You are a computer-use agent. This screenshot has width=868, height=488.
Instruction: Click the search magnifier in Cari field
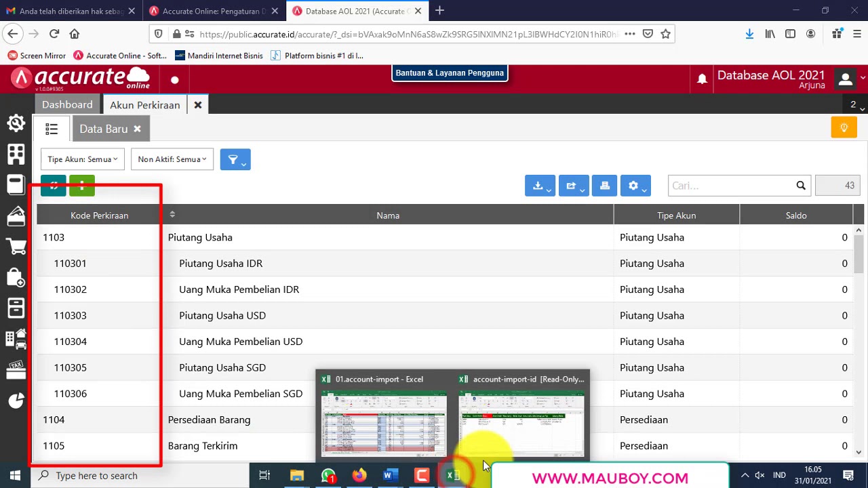(x=801, y=186)
